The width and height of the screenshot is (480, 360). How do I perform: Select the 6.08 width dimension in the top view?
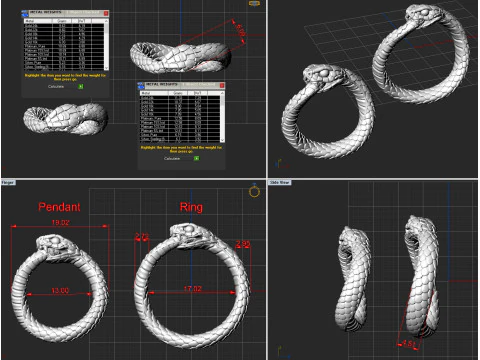coord(241,30)
